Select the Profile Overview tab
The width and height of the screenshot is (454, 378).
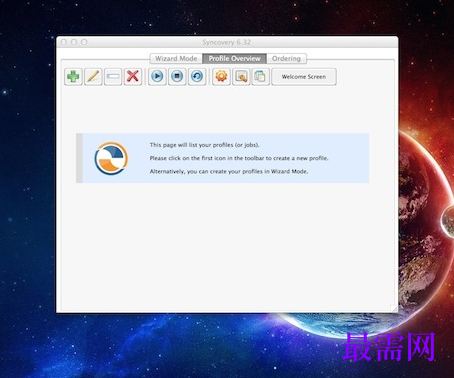tap(234, 58)
